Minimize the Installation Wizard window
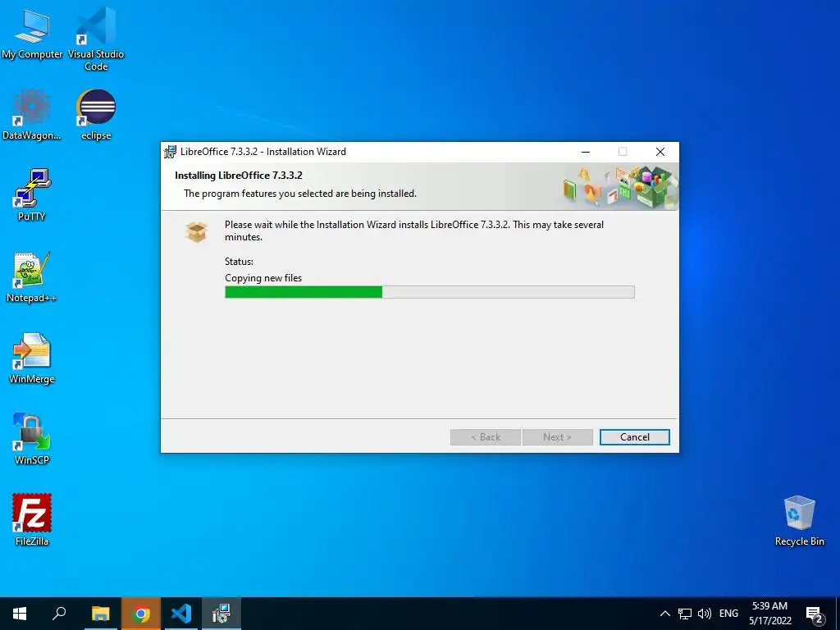The image size is (840, 630). click(x=586, y=152)
